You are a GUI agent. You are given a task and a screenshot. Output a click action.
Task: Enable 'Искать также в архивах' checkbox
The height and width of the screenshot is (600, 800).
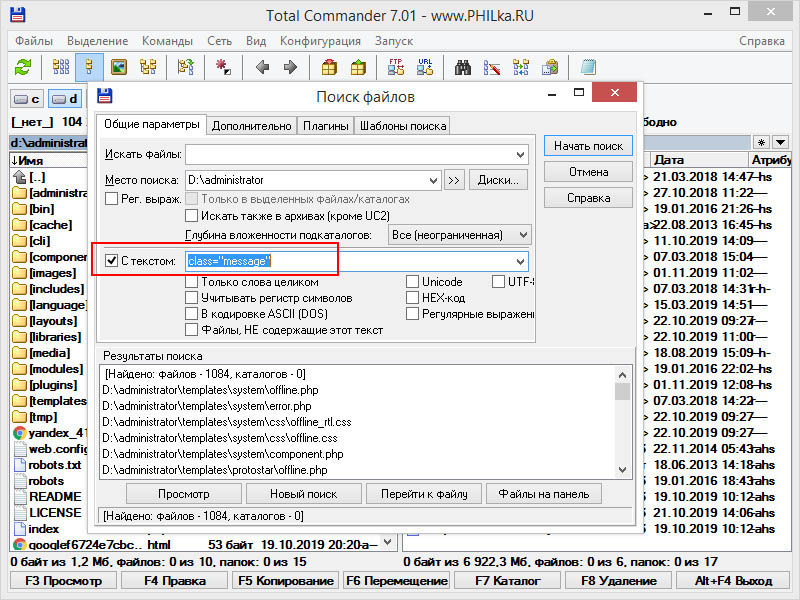click(191, 216)
